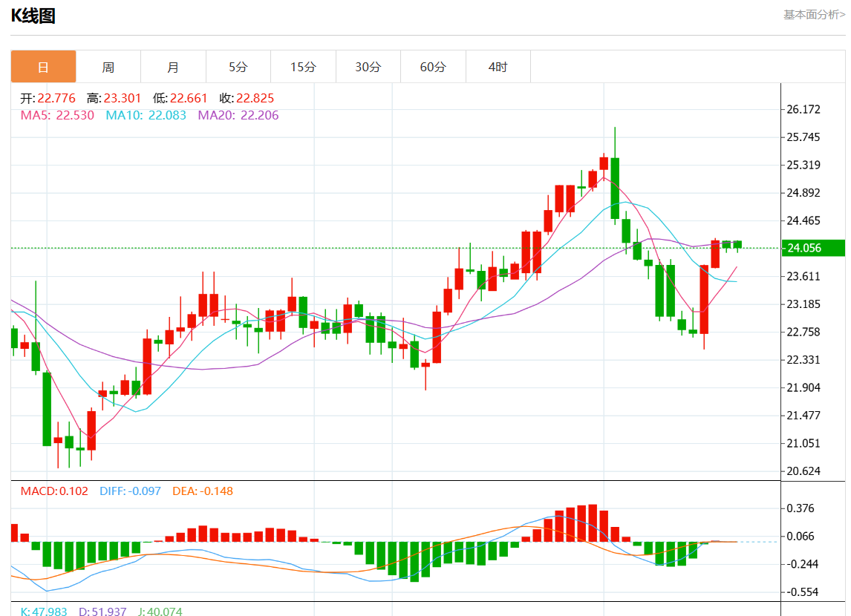Click the 高:23.301 high price value
This screenshot has height=616, width=851.
114,98
